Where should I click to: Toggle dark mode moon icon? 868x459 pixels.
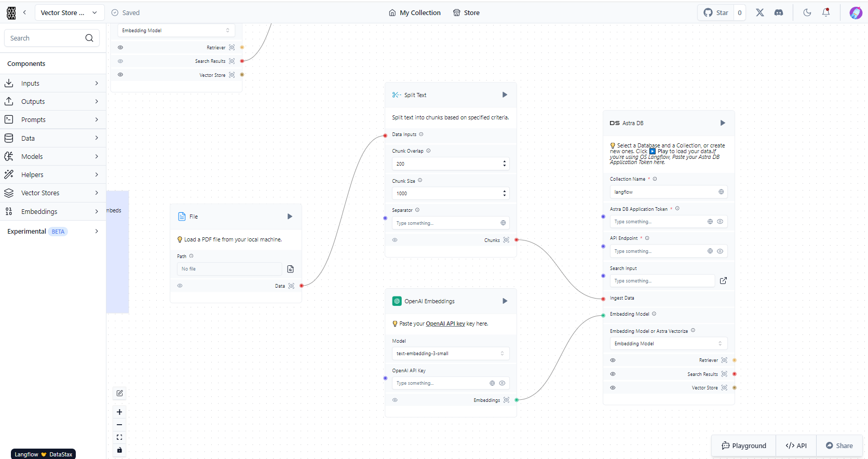(x=807, y=12)
